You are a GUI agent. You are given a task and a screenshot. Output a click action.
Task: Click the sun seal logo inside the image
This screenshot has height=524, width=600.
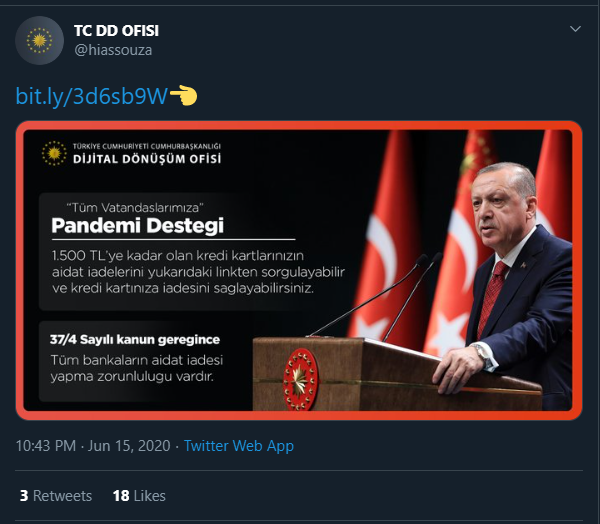tap(54, 153)
